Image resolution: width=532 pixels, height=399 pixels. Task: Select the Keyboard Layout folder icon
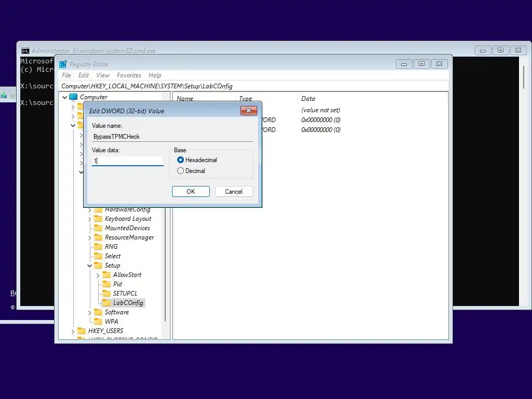click(98, 219)
